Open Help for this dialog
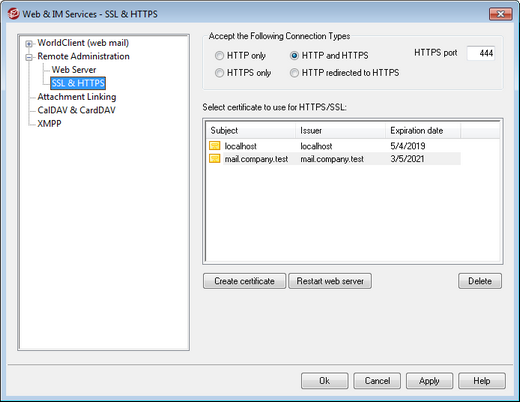The height and width of the screenshot is (402, 520). tap(482, 381)
